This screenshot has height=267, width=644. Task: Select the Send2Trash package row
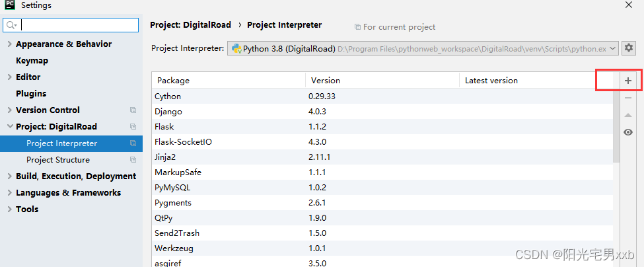pyautogui.click(x=382, y=233)
